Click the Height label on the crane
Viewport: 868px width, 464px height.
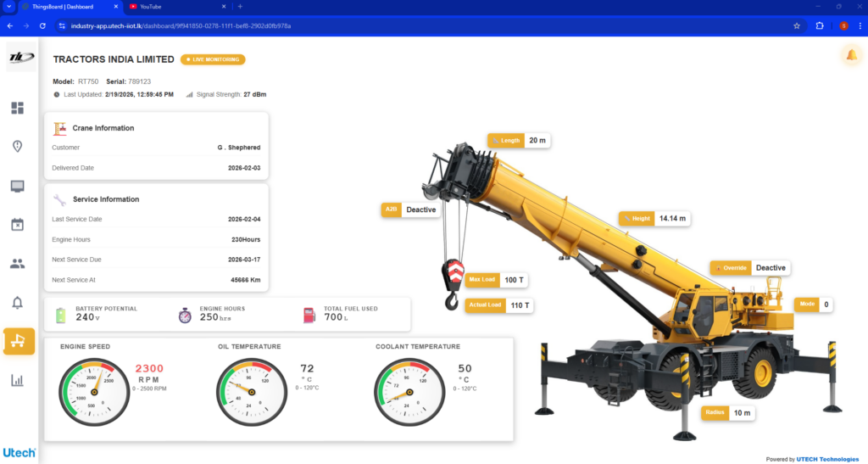pyautogui.click(x=654, y=219)
